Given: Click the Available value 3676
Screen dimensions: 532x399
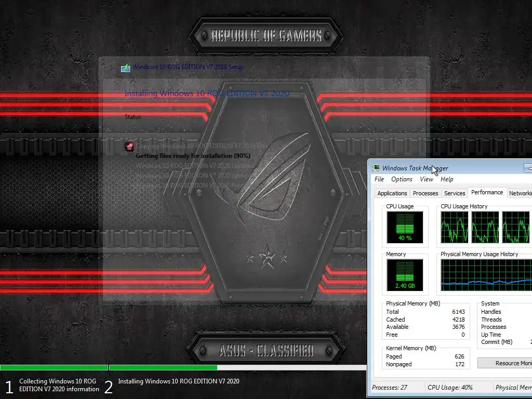Looking at the screenshot, I should (458, 327).
